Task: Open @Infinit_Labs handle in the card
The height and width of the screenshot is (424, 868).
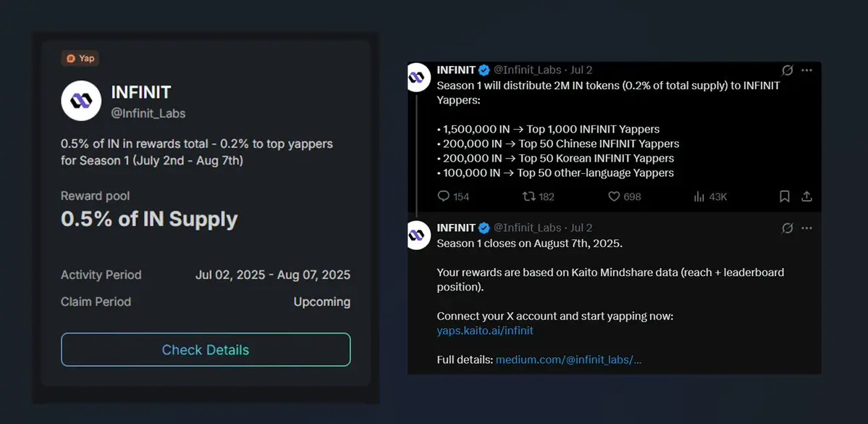Action: 148,113
